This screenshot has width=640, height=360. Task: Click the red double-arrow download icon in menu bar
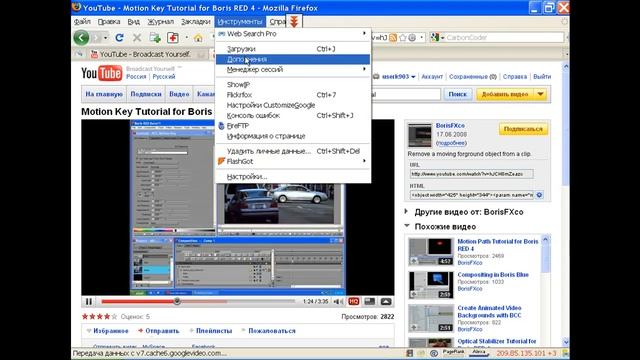[294, 22]
